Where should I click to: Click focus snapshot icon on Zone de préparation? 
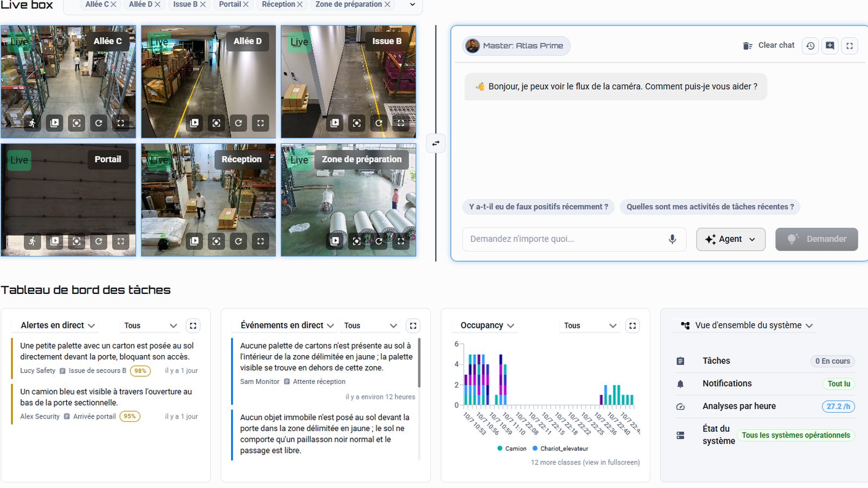pyautogui.click(x=357, y=241)
